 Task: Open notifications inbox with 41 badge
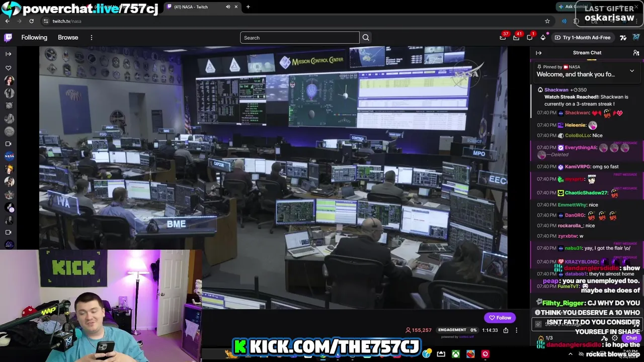coord(516,37)
